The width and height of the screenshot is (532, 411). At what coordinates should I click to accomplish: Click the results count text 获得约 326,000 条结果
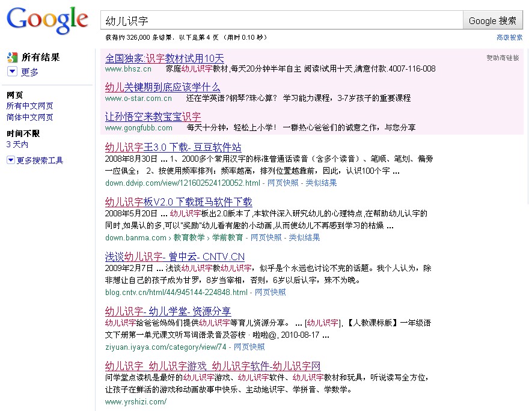(x=138, y=37)
